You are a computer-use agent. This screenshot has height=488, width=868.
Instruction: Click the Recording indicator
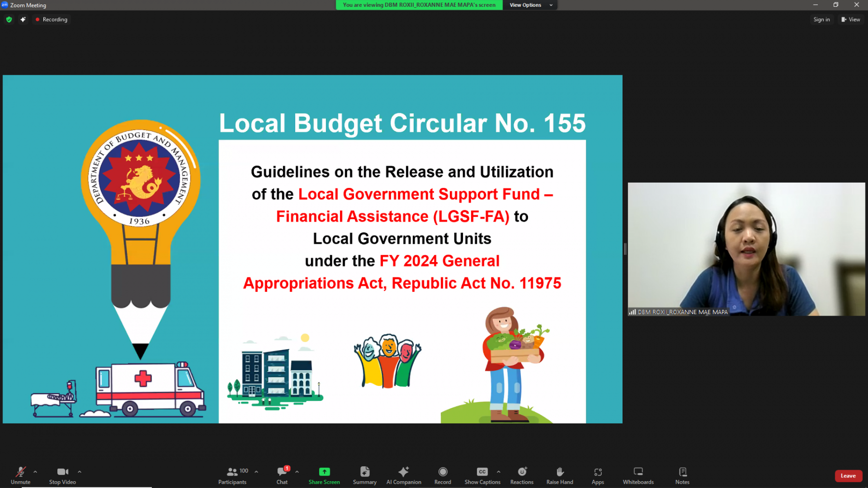pos(51,20)
